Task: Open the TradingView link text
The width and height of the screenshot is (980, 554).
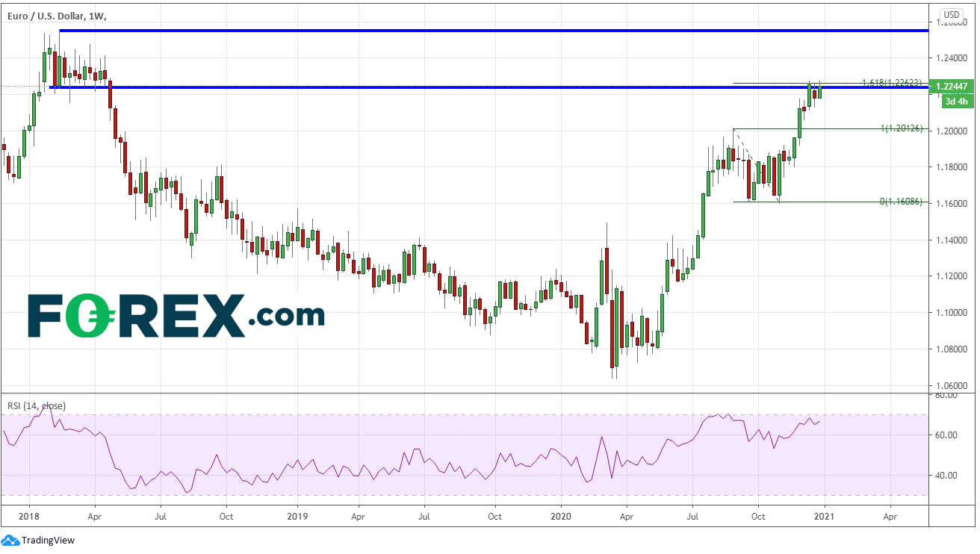Action: click(x=48, y=540)
